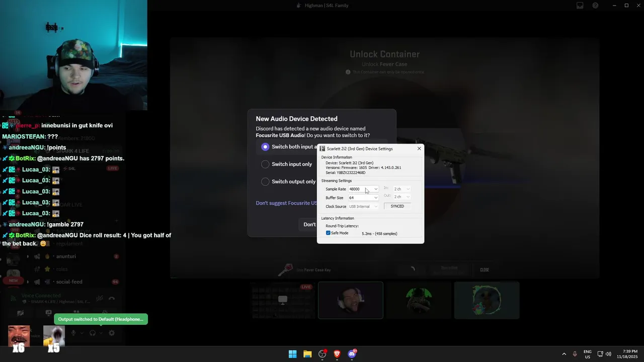Viewport: 644px width, 362px height.
Task: Click 'New Audio Device Detected' heading
Action: pyautogui.click(x=297, y=119)
